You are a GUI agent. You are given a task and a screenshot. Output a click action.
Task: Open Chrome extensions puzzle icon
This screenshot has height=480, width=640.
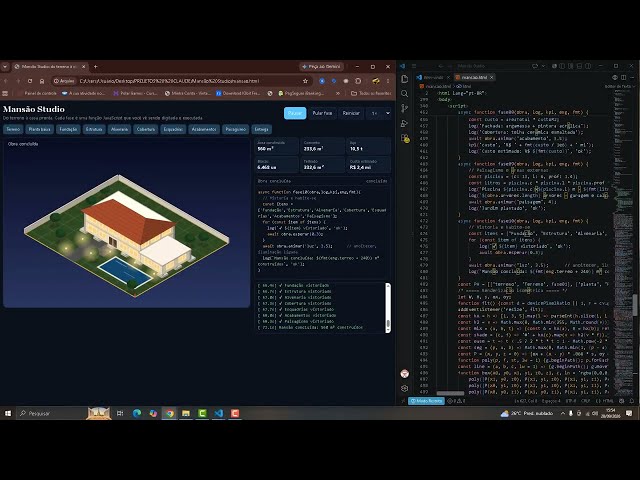358,81
